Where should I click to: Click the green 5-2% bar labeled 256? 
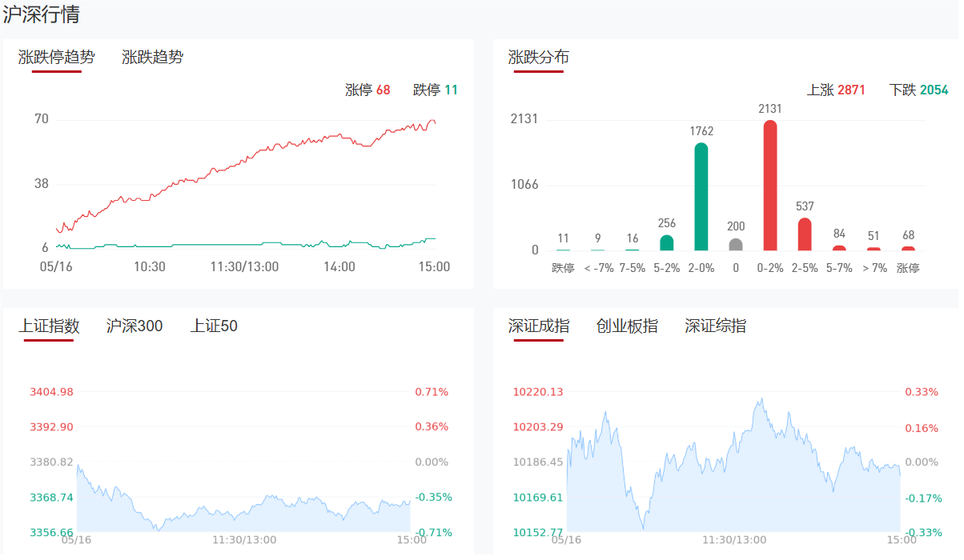(x=667, y=242)
